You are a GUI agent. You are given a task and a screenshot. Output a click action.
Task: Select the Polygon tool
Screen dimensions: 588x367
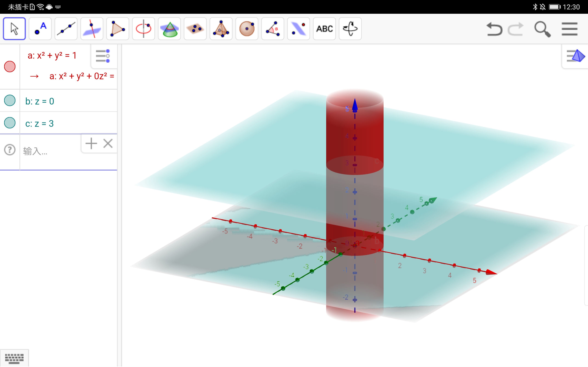(x=118, y=29)
